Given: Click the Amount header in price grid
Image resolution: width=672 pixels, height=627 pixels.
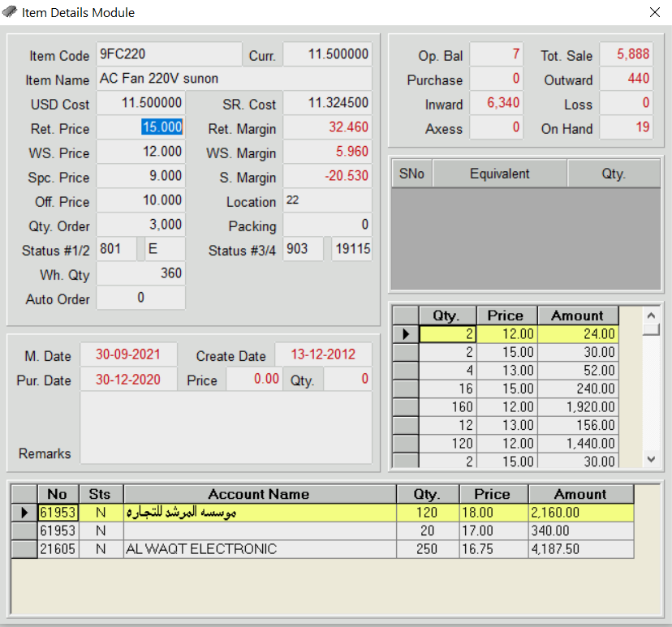Looking at the screenshot, I should click(577, 316).
